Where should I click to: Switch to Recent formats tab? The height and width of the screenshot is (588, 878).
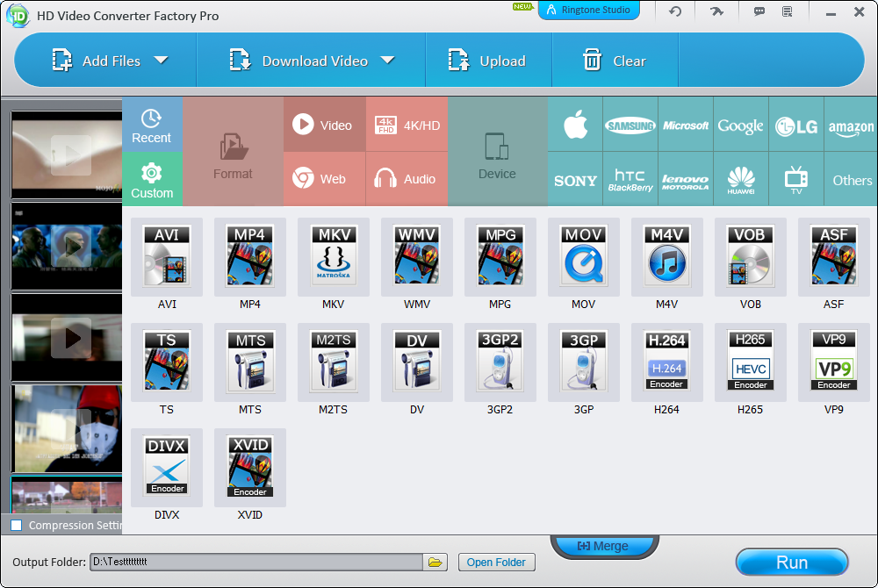[x=152, y=125]
